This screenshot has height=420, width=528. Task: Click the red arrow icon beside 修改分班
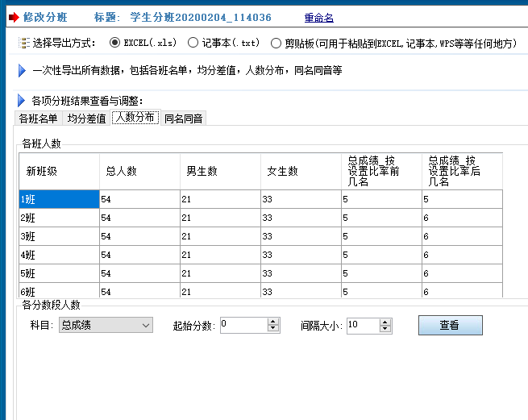click(x=13, y=17)
